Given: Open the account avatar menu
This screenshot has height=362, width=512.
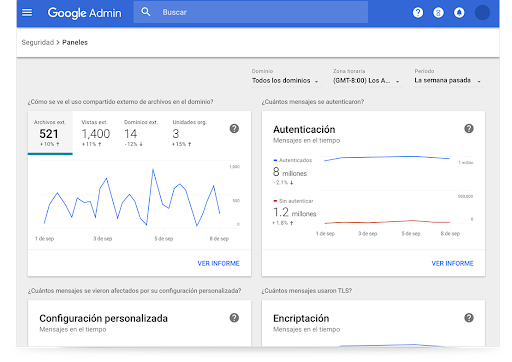Looking at the screenshot, I should 482,13.
